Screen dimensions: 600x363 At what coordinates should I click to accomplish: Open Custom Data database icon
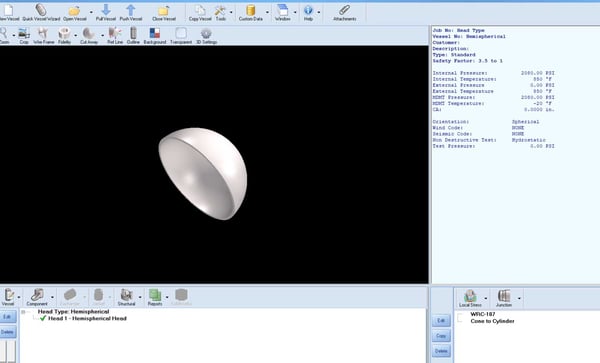pos(251,12)
